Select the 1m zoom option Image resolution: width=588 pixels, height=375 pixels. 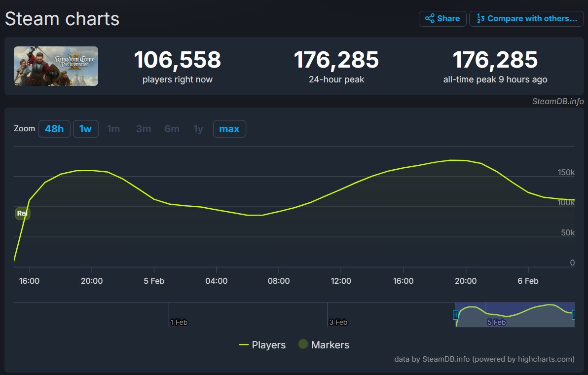(113, 129)
